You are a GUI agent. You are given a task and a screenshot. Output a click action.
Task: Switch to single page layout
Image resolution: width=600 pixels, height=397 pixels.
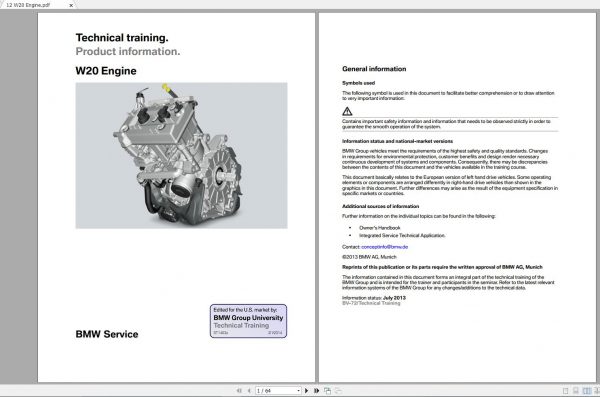click(x=566, y=391)
